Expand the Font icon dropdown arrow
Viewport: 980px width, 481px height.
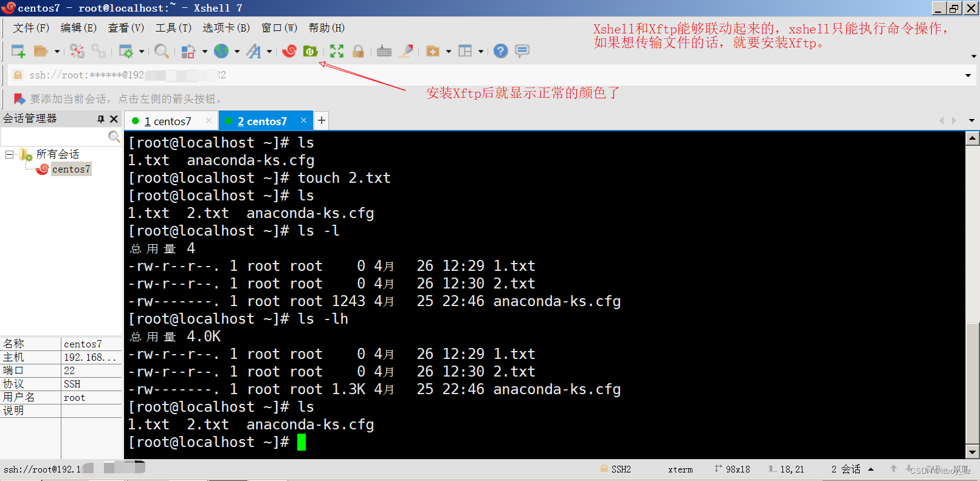tap(269, 52)
